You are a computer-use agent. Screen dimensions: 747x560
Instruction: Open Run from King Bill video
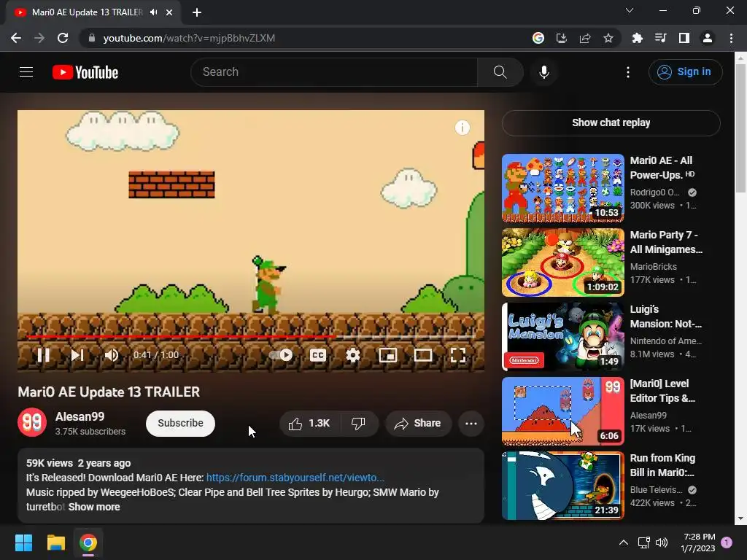click(x=562, y=485)
